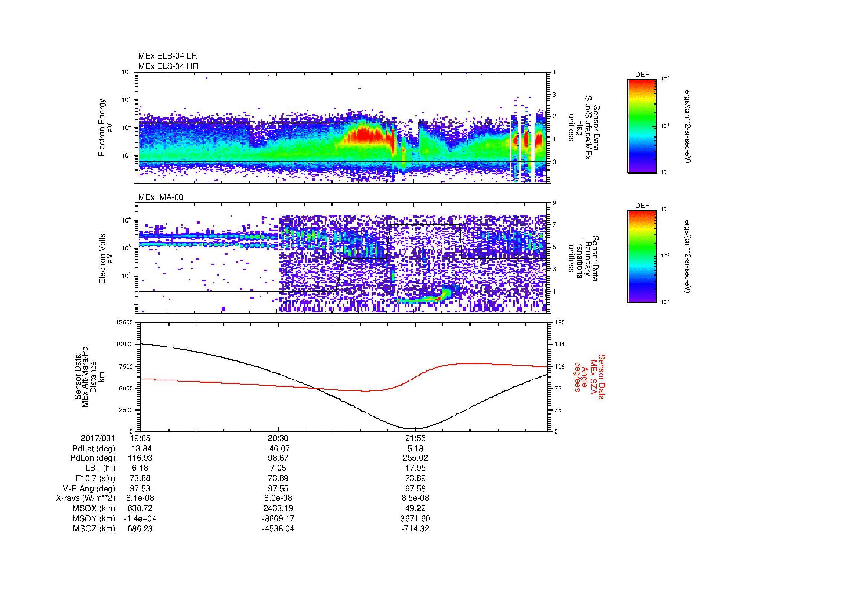Click the PdLat value 5.18
Screen dimensions: 868x613
(416, 449)
